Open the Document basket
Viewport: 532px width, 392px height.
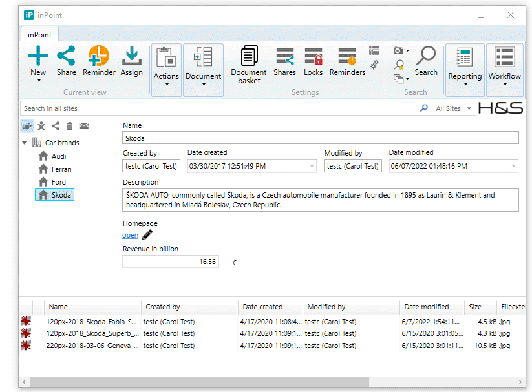[x=248, y=57]
